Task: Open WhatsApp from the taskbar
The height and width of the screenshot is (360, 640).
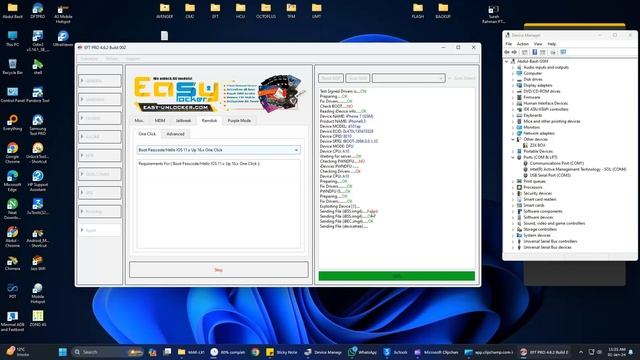Action: 362,352
